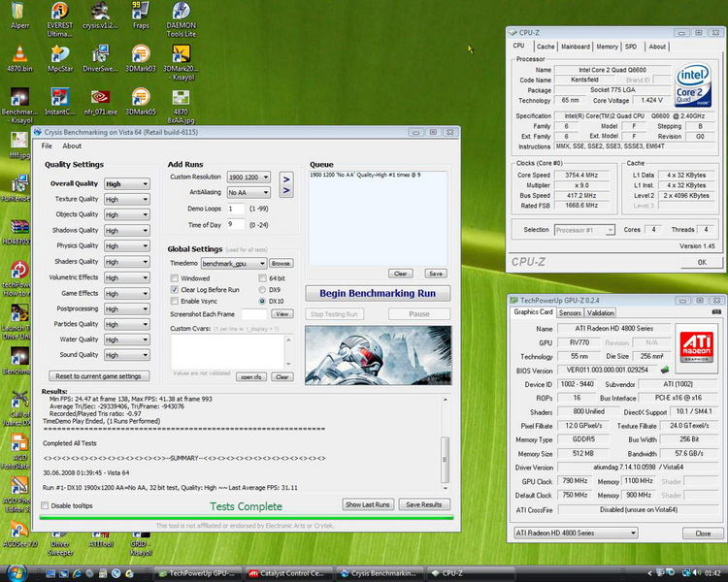The image size is (728, 582).
Task: Select the DX9 radio button
Action: pyautogui.click(x=262, y=290)
